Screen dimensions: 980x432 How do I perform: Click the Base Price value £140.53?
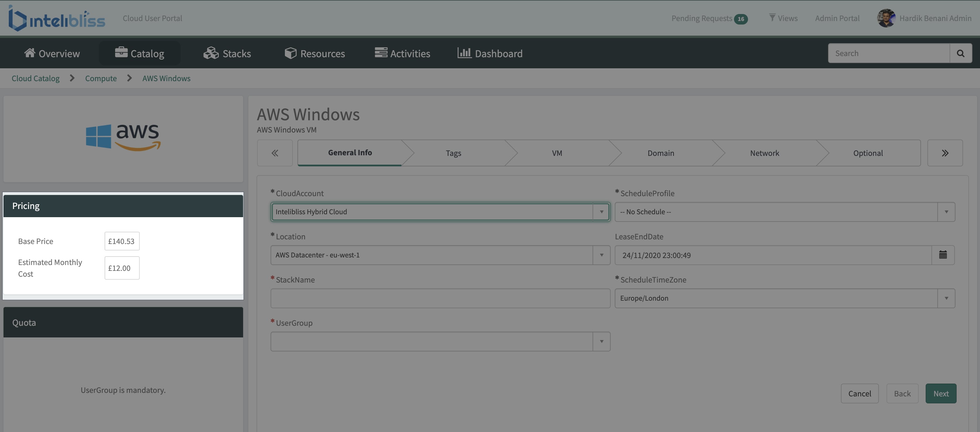tap(122, 241)
